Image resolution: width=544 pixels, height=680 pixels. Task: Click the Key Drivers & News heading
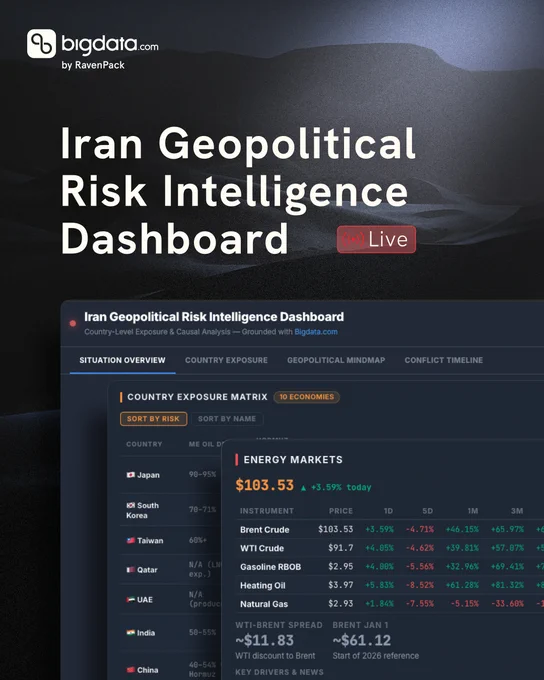[x=279, y=672]
